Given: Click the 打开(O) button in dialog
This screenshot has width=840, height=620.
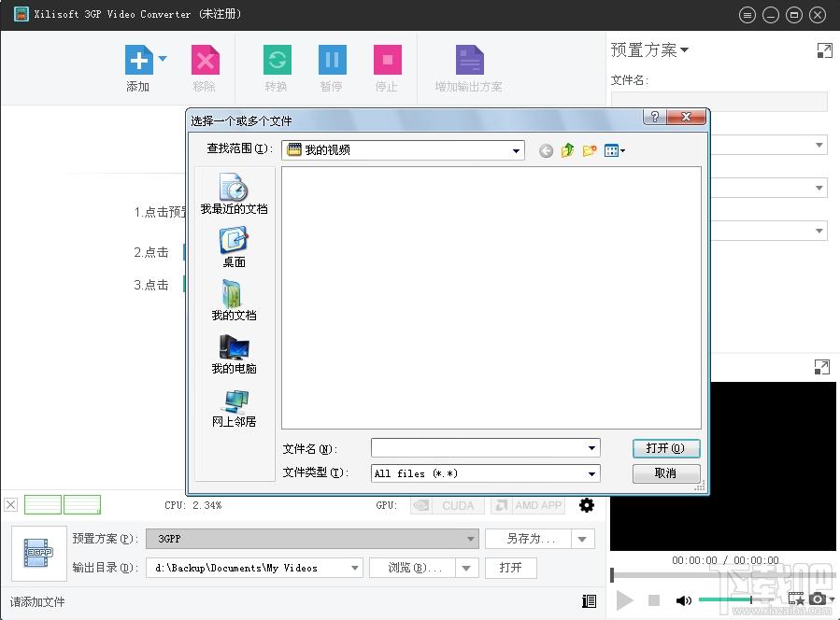Looking at the screenshot, I should point(666,448).
